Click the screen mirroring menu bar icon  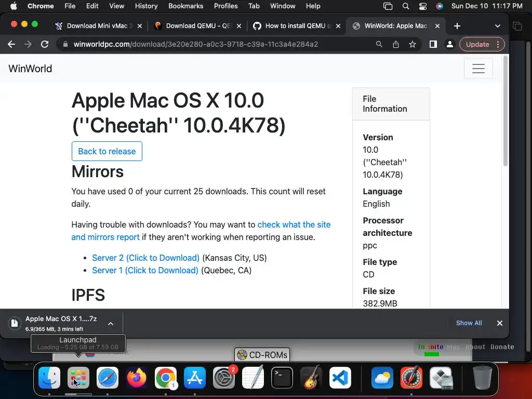[x=388, y=6]
